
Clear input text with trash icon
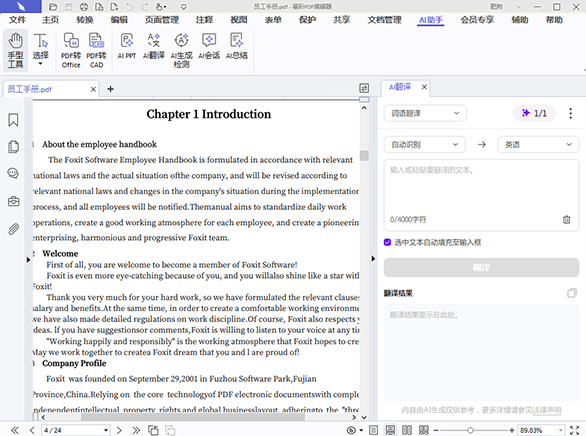[567, 220]
